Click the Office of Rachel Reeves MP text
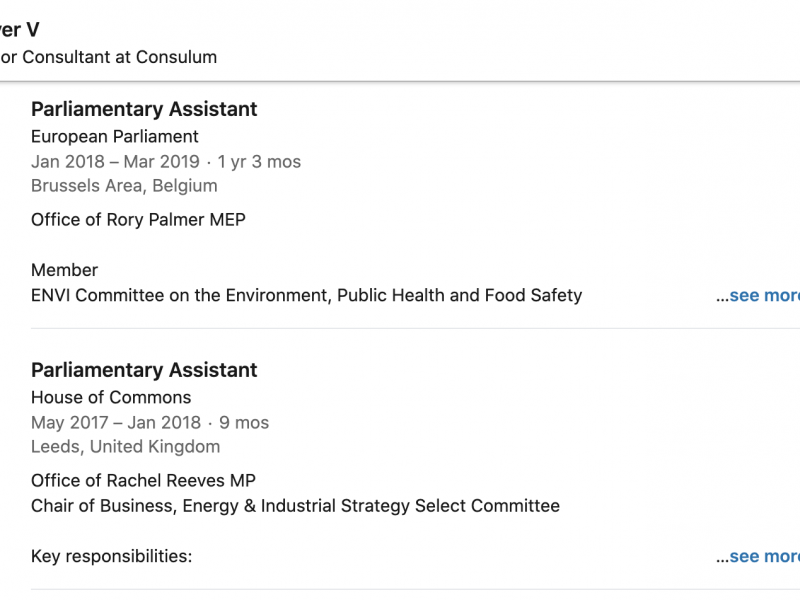 point(143,481)
